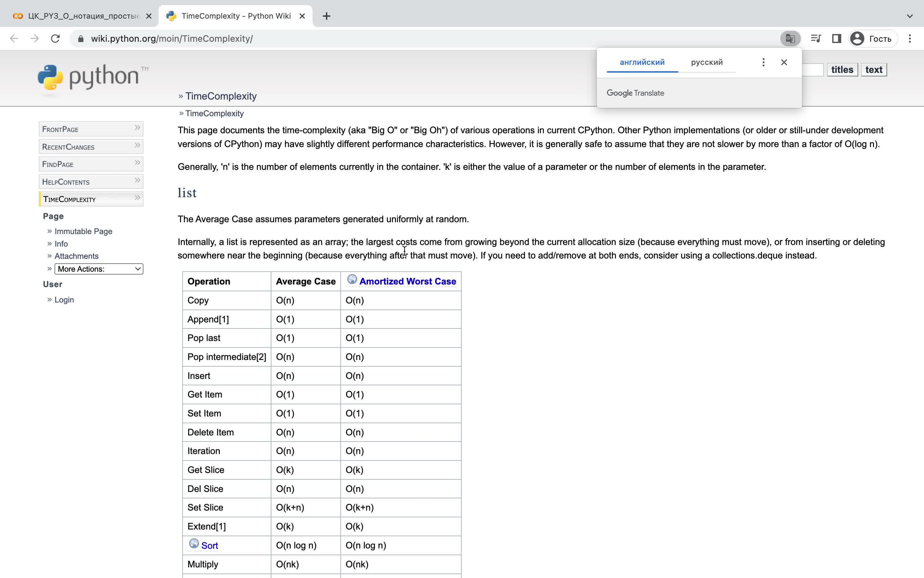This screenshot has height=578, width=924.
Task: Close the ЦК_РУЗ_О_нотация tab
Action: [x=149, y=16]
